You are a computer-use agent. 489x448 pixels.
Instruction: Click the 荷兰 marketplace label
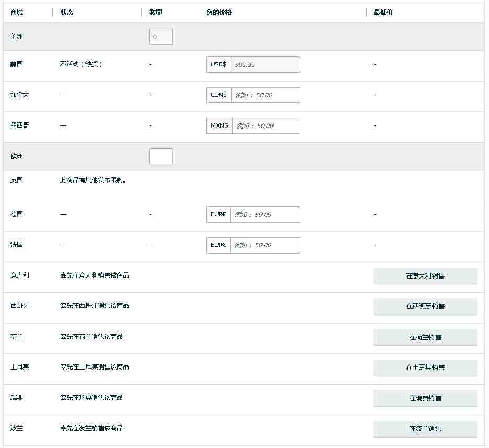[x=17, y=337]
